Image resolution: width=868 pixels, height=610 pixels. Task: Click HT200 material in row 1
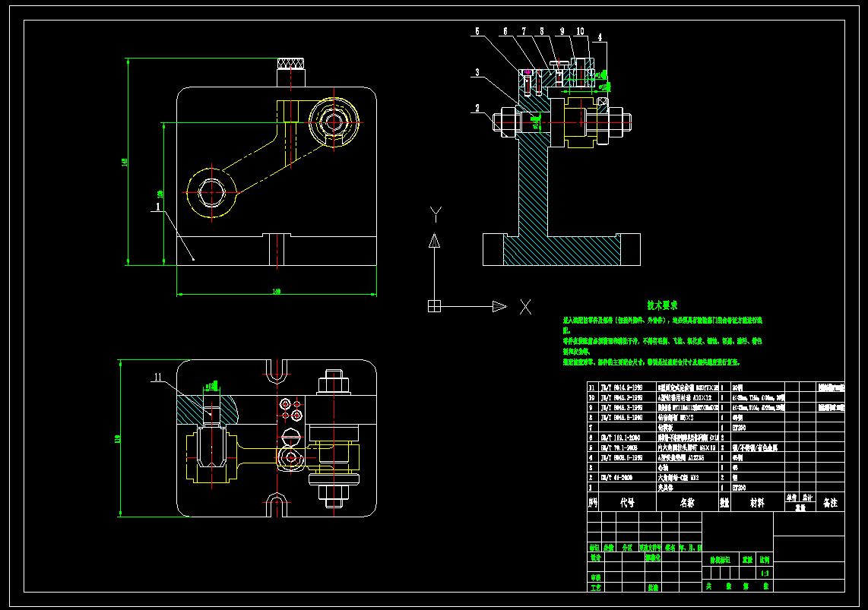[x=739, y=487]
